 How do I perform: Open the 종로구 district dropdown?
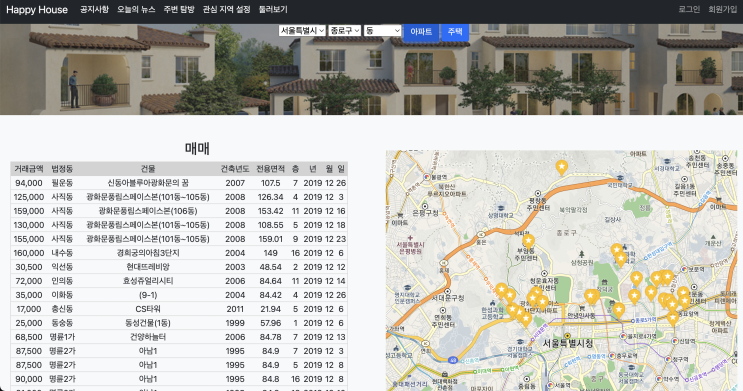pyautogui.click(x=344, y=30)
